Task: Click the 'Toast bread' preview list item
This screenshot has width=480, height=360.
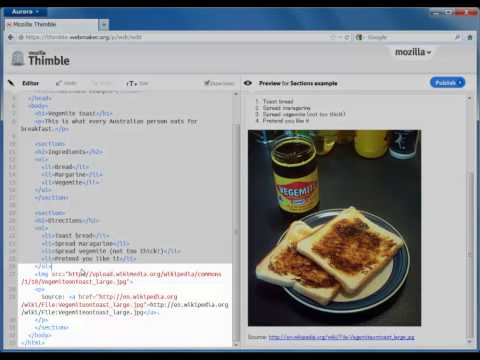Action: tap(278, 101)
